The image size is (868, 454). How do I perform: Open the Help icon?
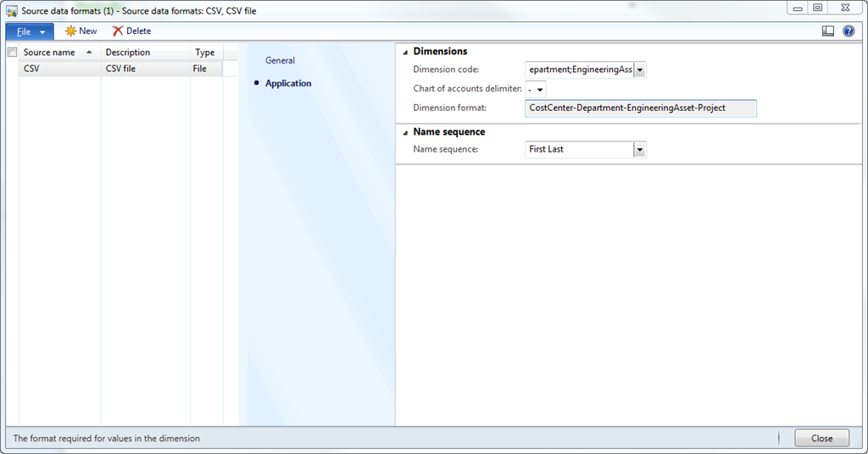click(x=848, y=31)
